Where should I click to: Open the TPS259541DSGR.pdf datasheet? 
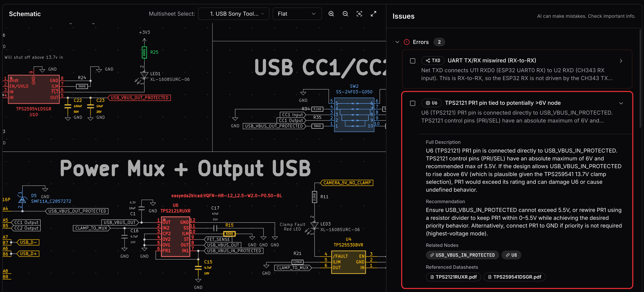[514, 277]
